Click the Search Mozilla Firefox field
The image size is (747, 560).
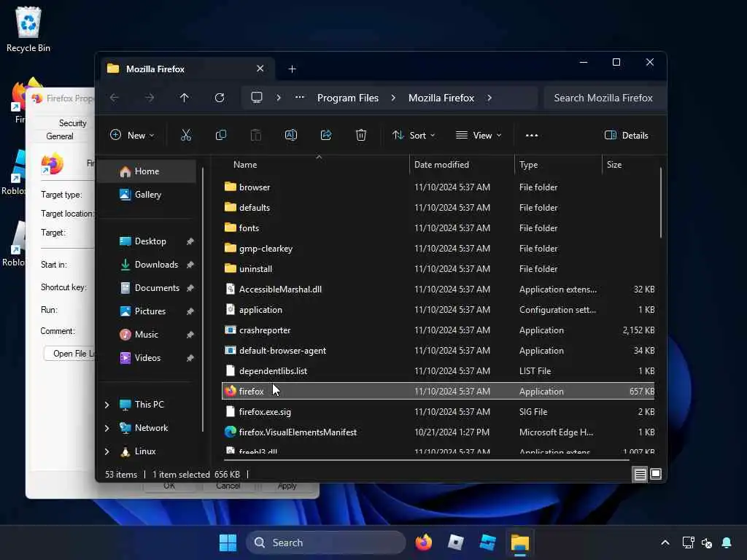(604, 98)
